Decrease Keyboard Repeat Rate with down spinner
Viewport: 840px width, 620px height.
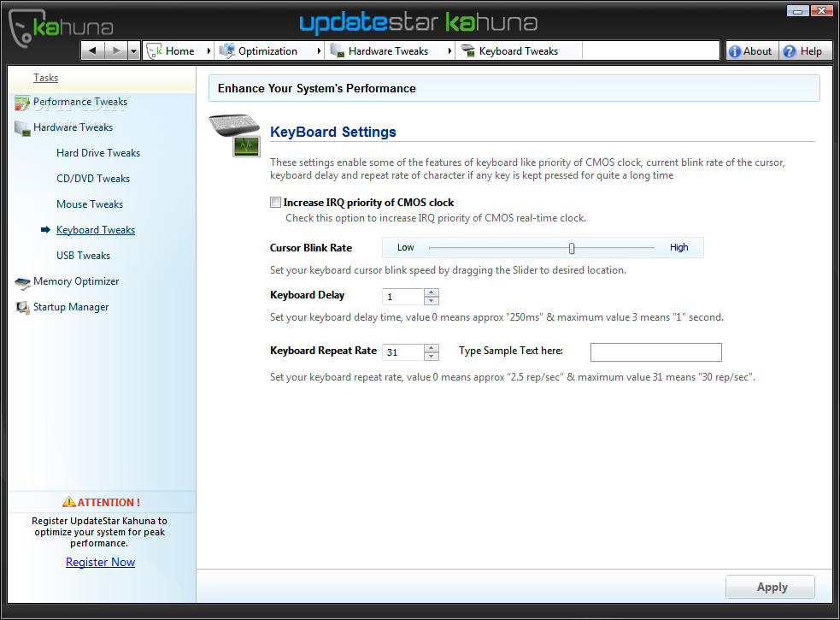tap(432, 357)
